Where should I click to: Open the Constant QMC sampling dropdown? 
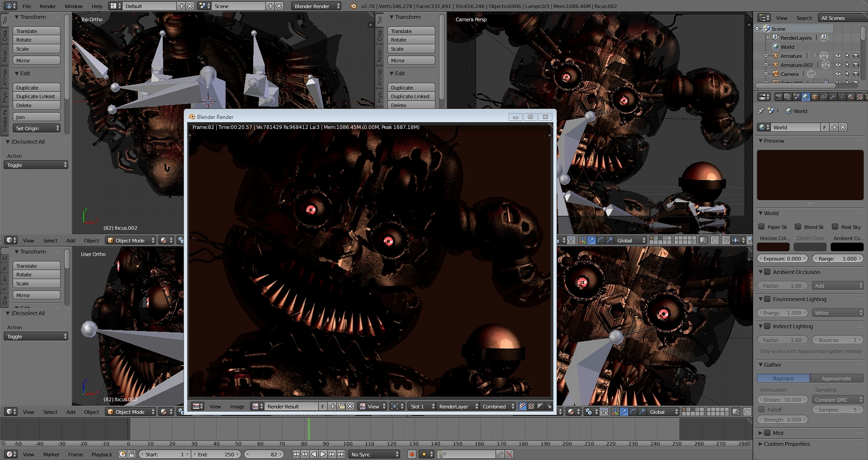point(838,399)
